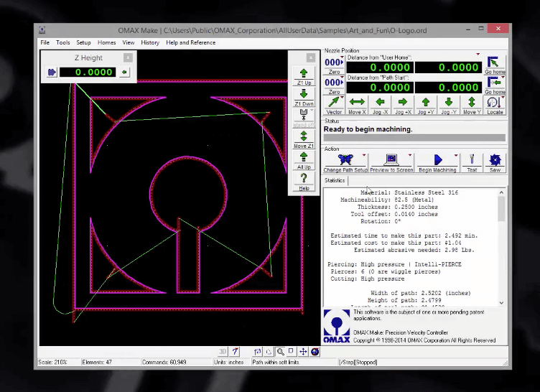Open the Setup menu
This screenshot has height=392, width=540.
tap(83, 42)
